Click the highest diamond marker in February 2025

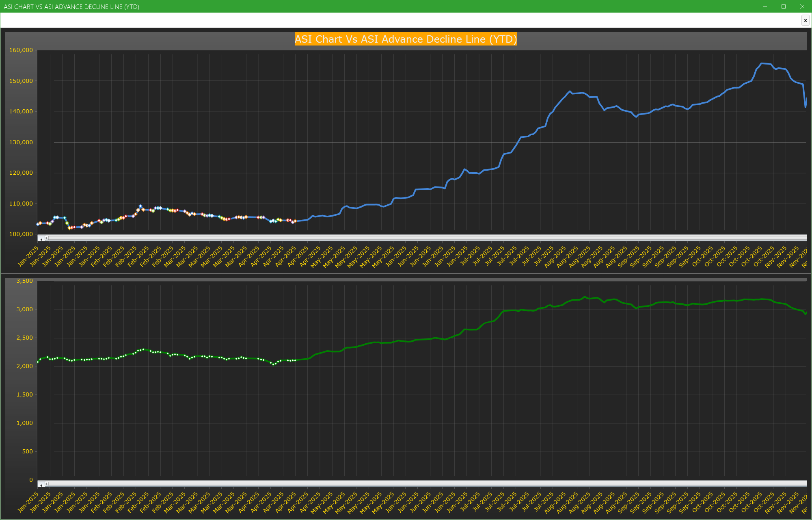140,206
